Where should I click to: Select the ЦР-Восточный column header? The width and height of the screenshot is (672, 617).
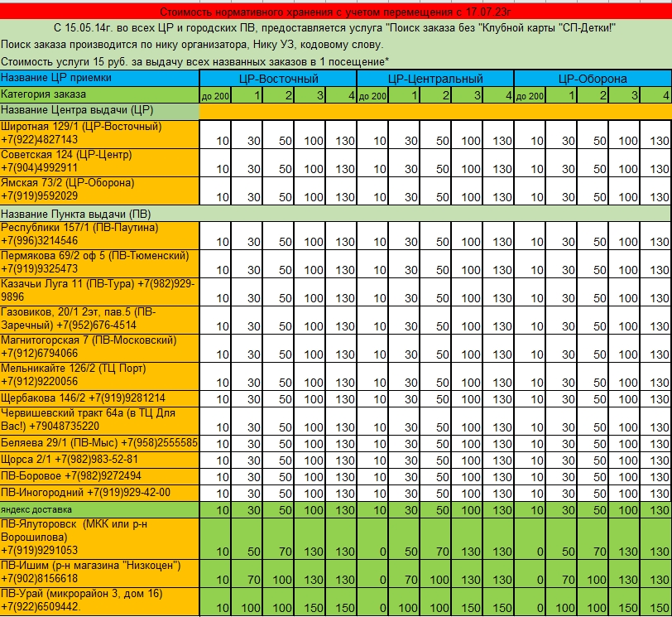click(x=278, y=79)
